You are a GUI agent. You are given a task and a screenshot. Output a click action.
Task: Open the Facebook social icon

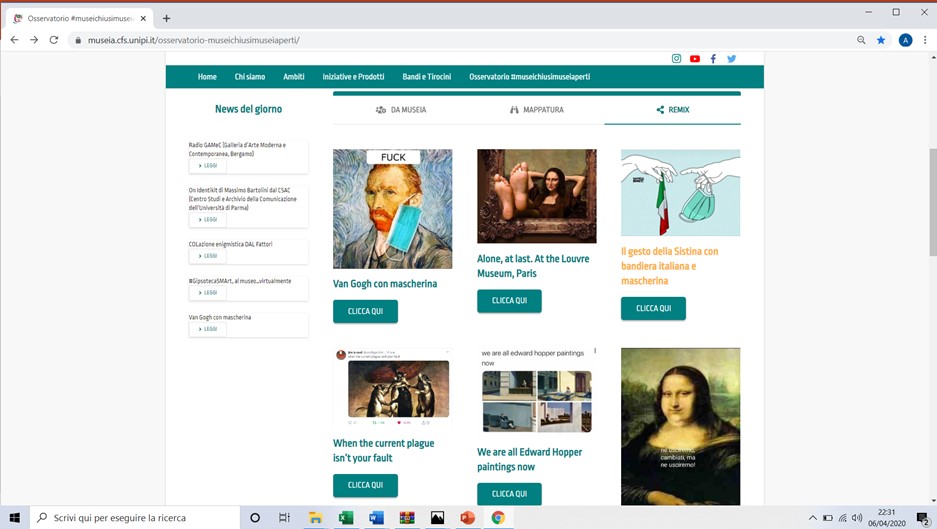click(713, 59)
